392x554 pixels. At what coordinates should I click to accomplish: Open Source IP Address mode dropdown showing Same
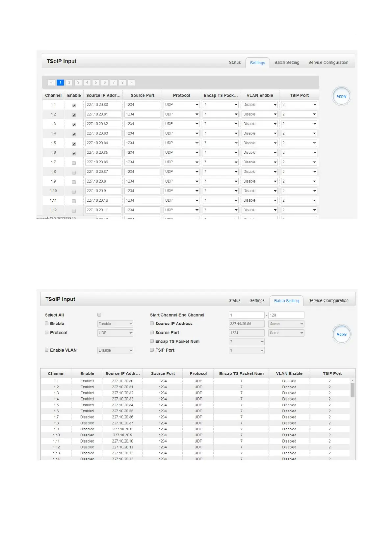pos(286,324)
